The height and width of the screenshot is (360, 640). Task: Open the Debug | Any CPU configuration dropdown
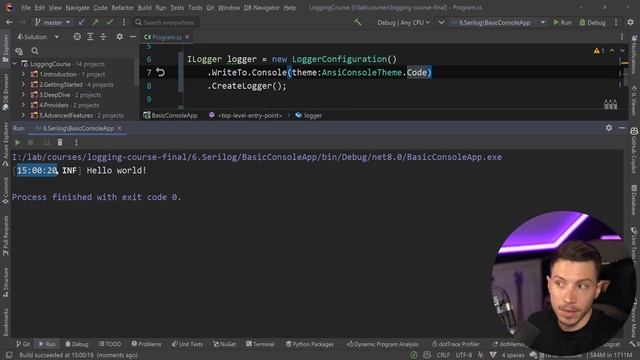(403, 22)
